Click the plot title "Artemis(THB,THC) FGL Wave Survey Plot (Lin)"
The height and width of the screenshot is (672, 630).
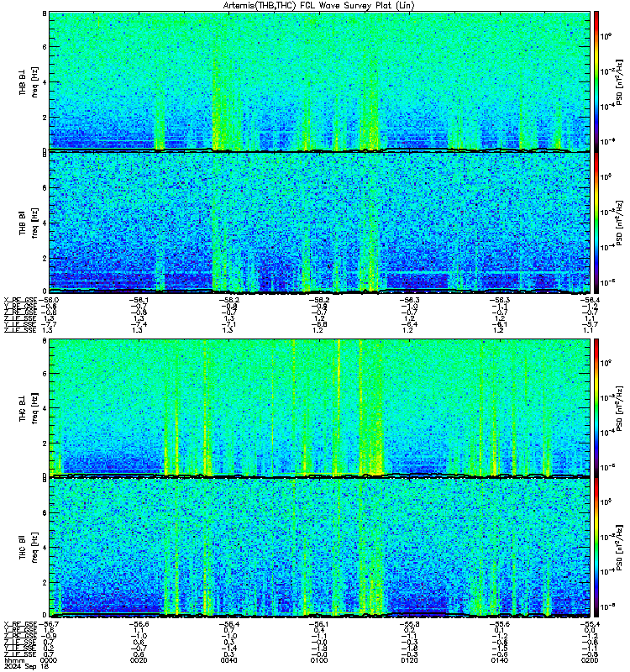pyautogui.click(x=318, y=5)
